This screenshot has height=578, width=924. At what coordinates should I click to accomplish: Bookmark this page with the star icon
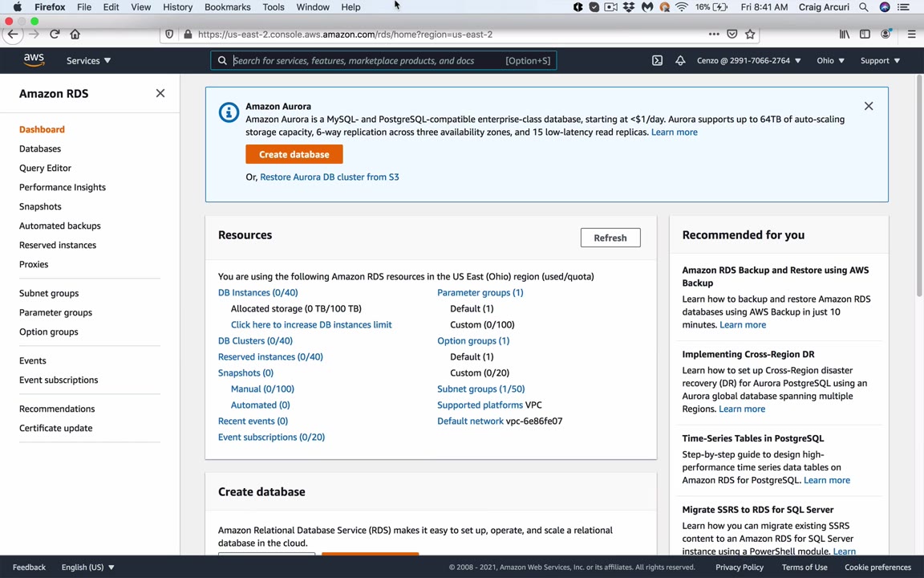(x=750, y=35)
